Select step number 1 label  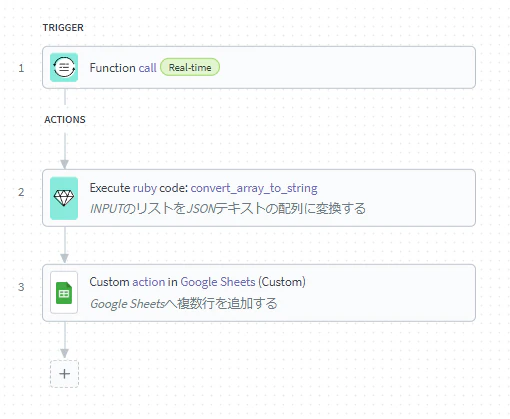[21, 68]
